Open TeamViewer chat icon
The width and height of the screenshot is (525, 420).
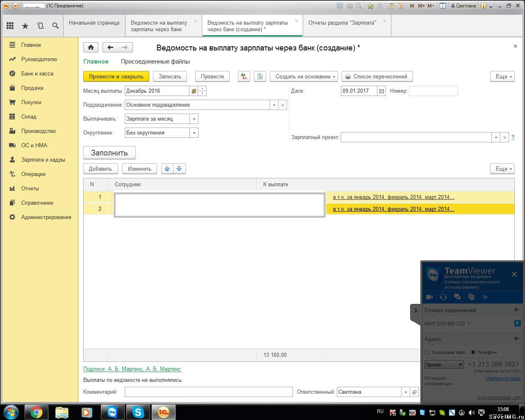[x=457, y=297]
